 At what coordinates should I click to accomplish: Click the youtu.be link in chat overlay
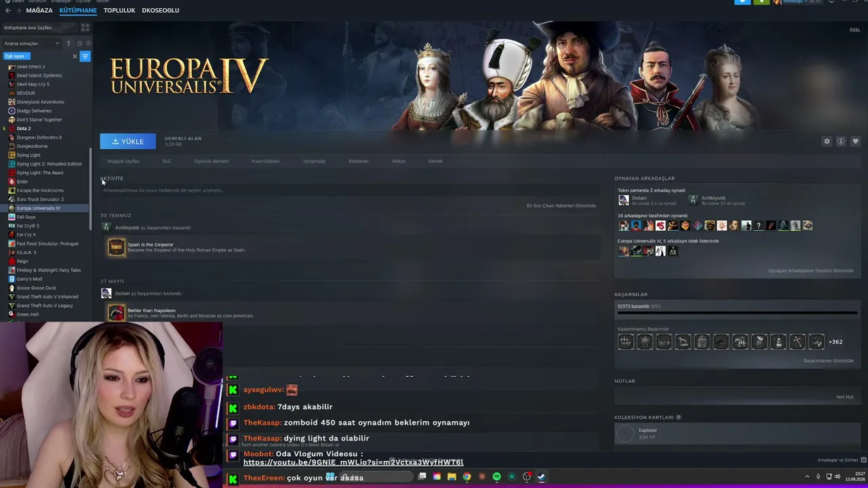click(x=353, y=462)
